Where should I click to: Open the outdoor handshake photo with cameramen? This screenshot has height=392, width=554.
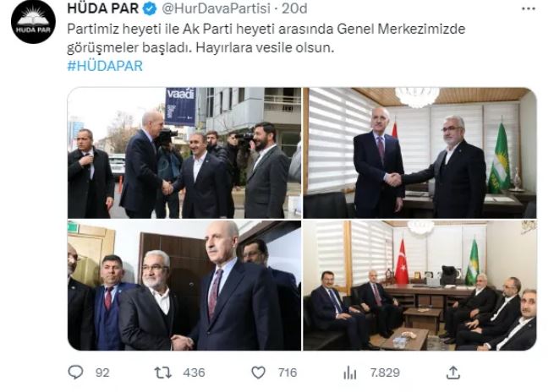184,153
